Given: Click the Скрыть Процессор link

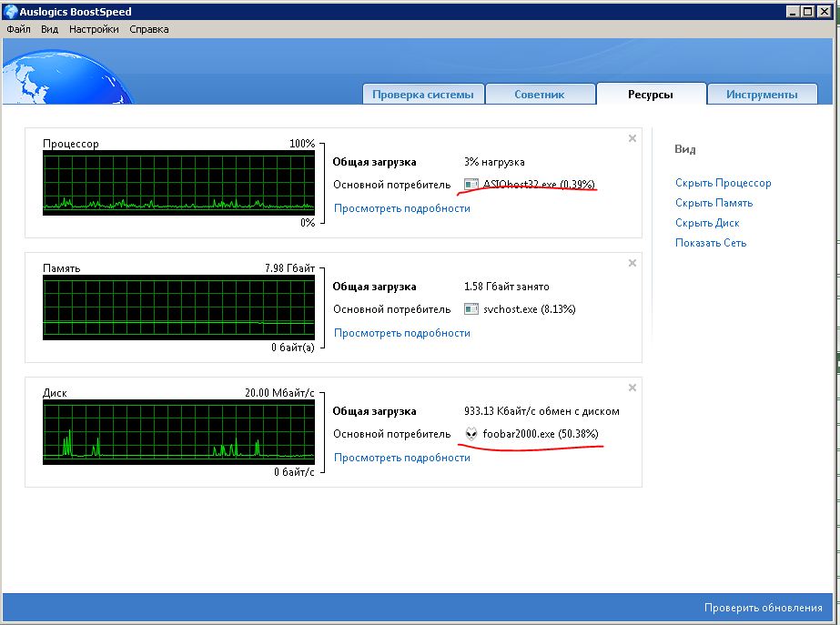Looking at the screenshot, I should coord(724,183).
